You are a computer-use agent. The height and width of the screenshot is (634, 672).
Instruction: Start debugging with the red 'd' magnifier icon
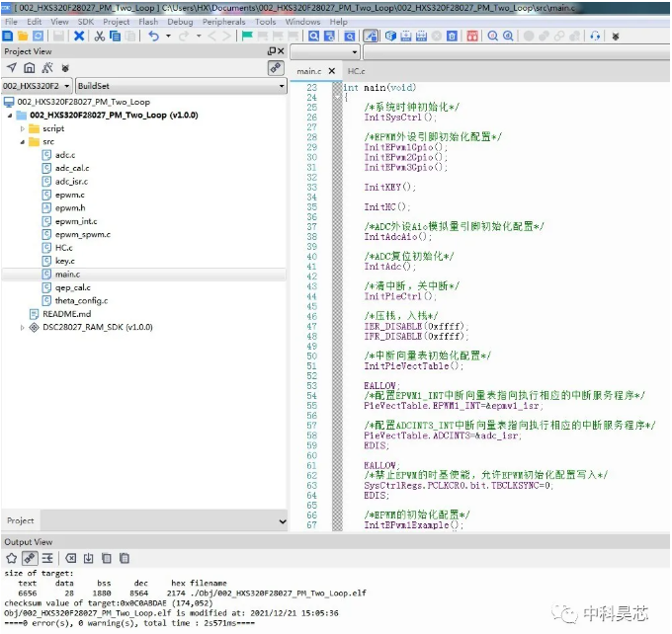pyautogui.click(x=493, y=36)
